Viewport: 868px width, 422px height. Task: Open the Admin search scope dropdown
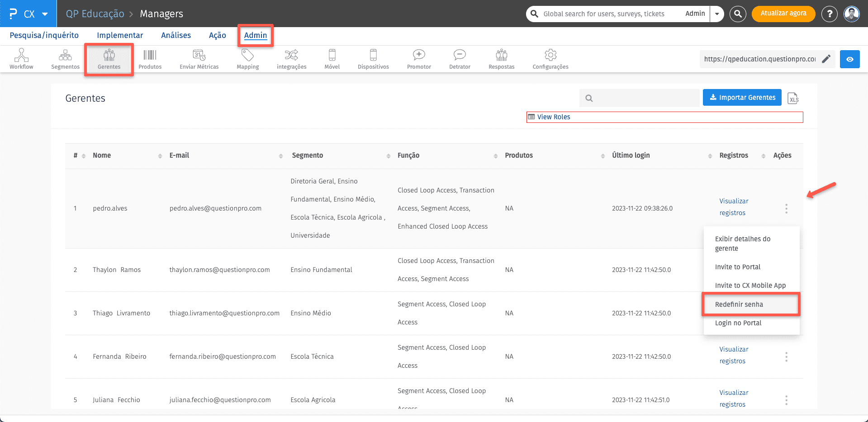point(717,14)
